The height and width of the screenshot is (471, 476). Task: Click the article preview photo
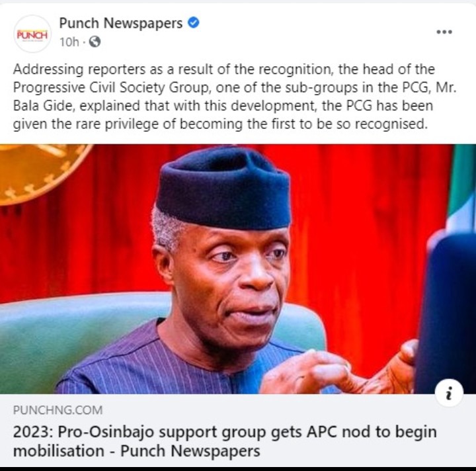[x=238, y=269]
